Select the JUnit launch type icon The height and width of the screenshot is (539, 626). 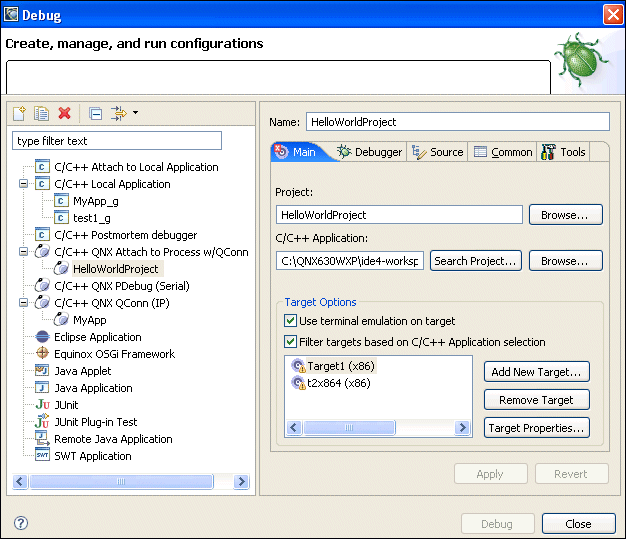(x=42, y=405)
